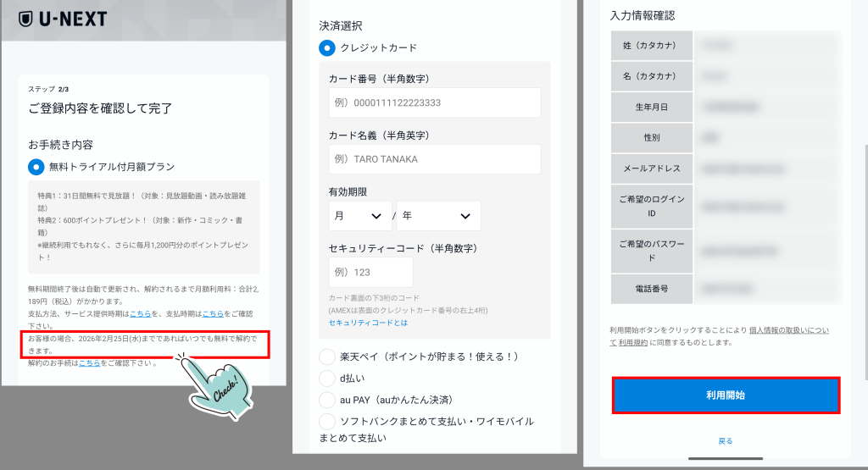Screen dimensions: 868x470
Task: Select au PAY (auかんたん決済) option
Action: tap(327, 400)
